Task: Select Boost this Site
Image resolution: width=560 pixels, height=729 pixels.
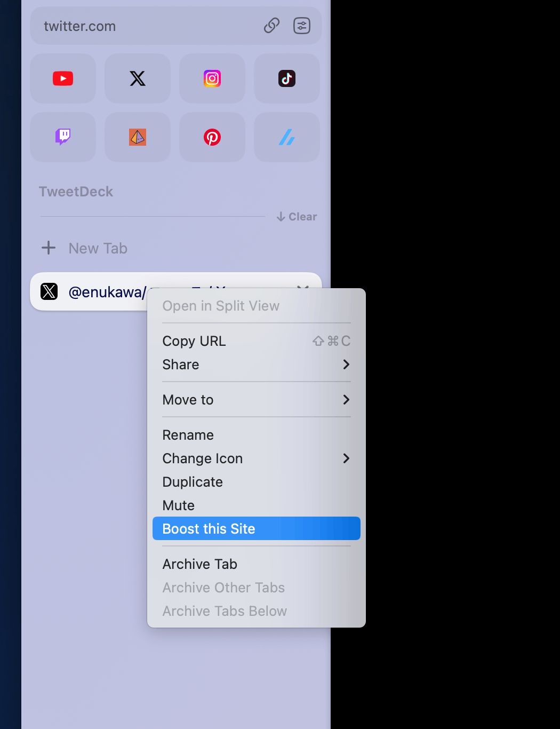Action: point(257,528)
